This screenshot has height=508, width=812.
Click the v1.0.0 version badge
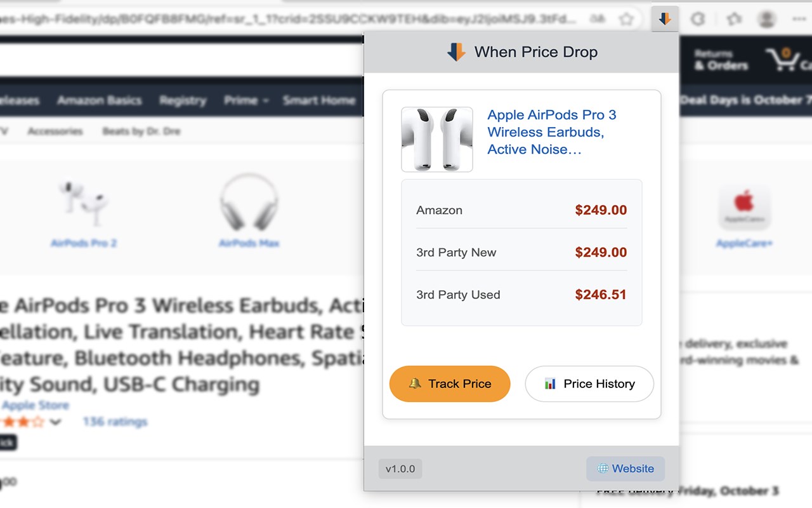pos(400,469)
